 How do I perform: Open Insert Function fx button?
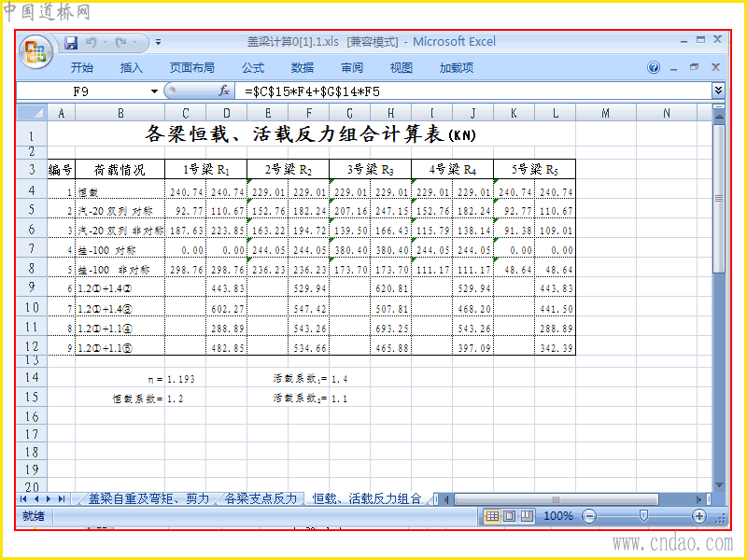(x=224, y=91)
